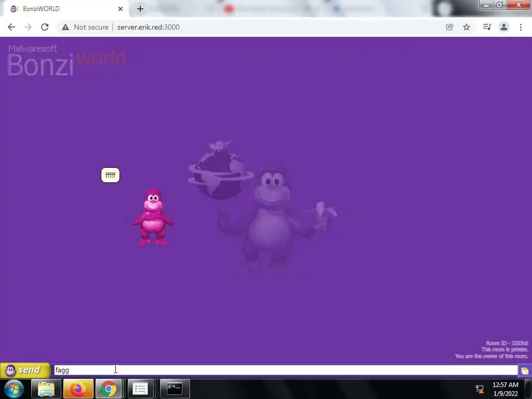The height and width of the screenshot is (399, 532).
Task: Minimize the Chrome window
Action: (x=486, y=5)
